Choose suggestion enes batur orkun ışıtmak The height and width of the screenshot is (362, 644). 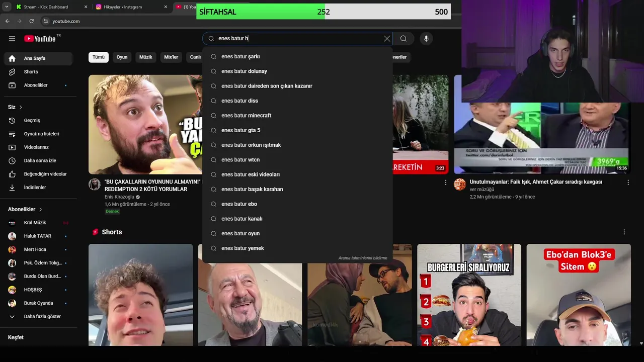coord(297,145)
